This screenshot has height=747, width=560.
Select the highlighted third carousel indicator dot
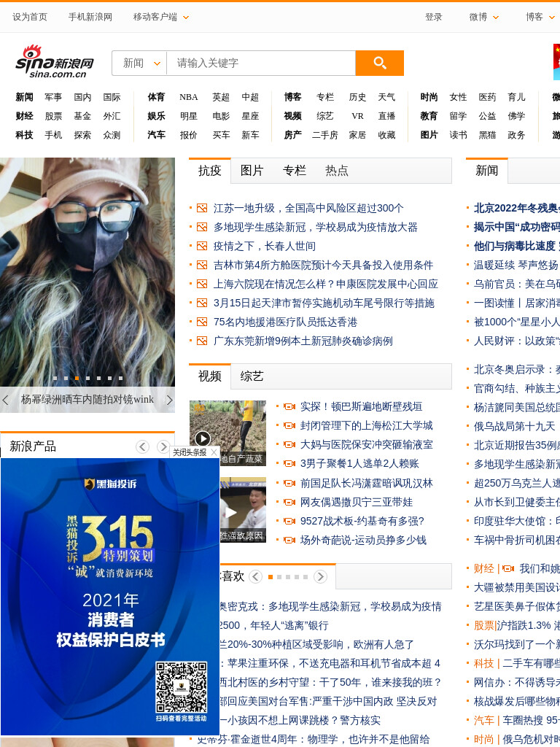pos(77,379)
